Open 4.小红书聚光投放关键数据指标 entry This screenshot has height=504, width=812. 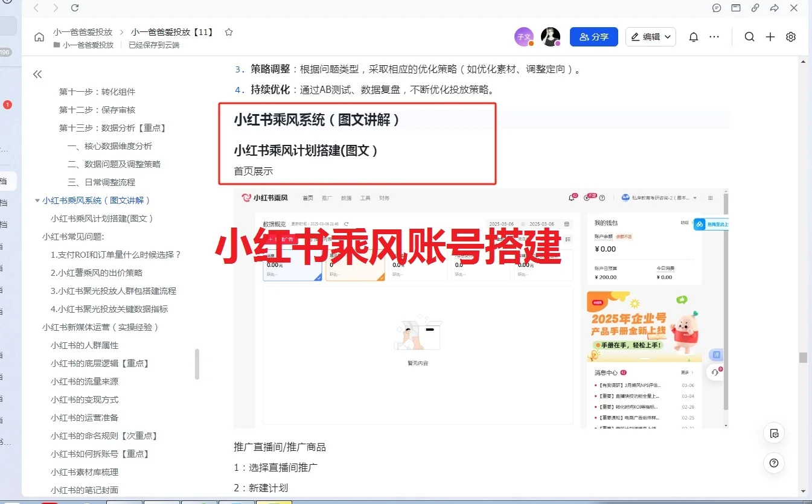[x=109, y=309]
